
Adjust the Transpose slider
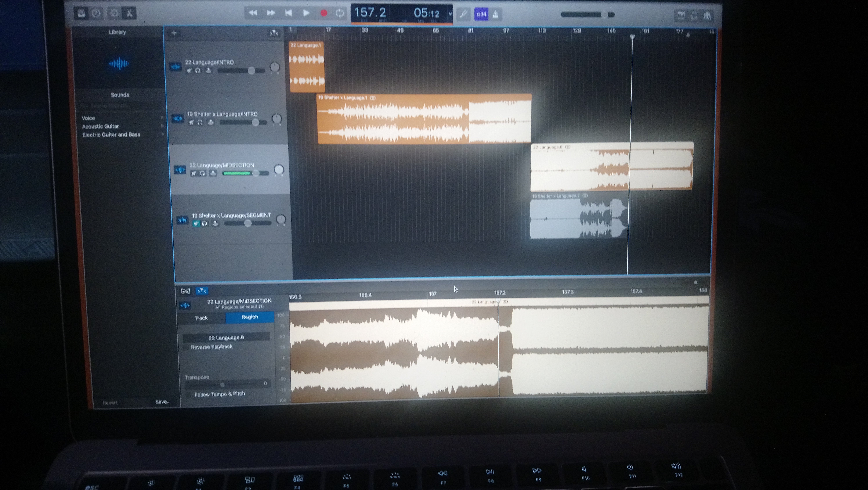point(222,384)
